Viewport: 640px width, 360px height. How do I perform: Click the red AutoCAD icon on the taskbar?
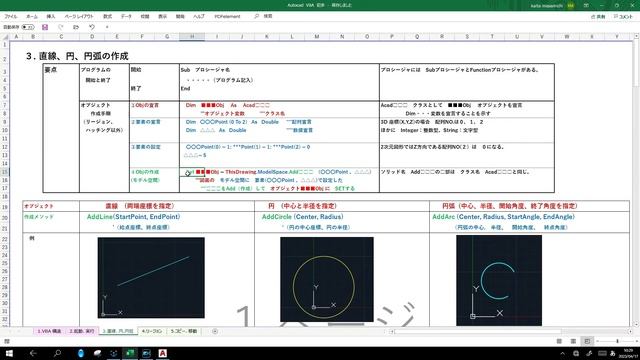point(162,353)
